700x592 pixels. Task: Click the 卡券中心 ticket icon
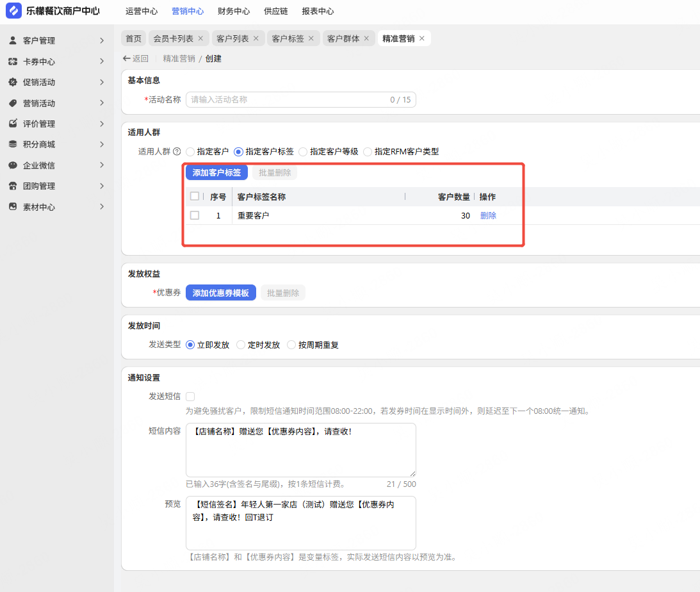click(x=13, y=61)
